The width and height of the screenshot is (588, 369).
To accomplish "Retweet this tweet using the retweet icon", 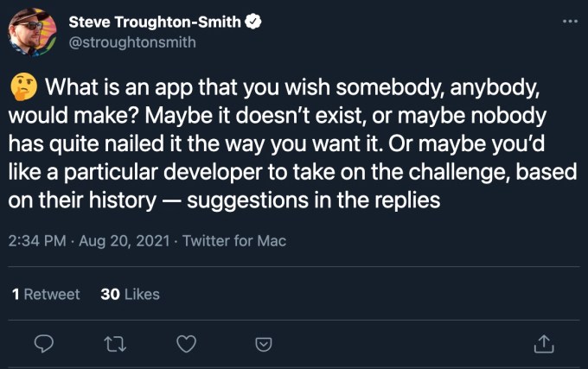I will [x=113, y=343].
